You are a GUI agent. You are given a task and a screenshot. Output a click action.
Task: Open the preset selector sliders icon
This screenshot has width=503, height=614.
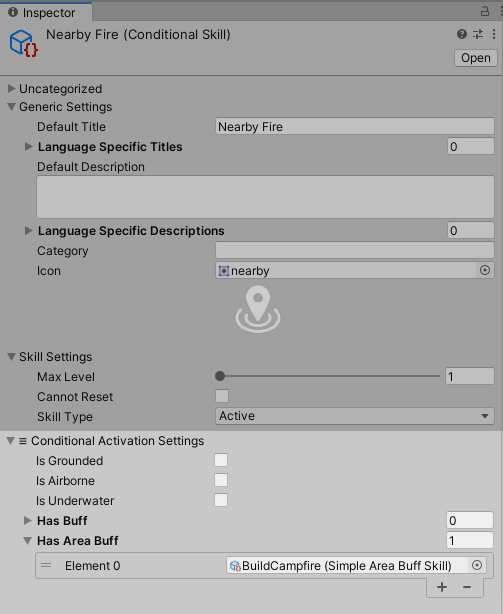478,34
